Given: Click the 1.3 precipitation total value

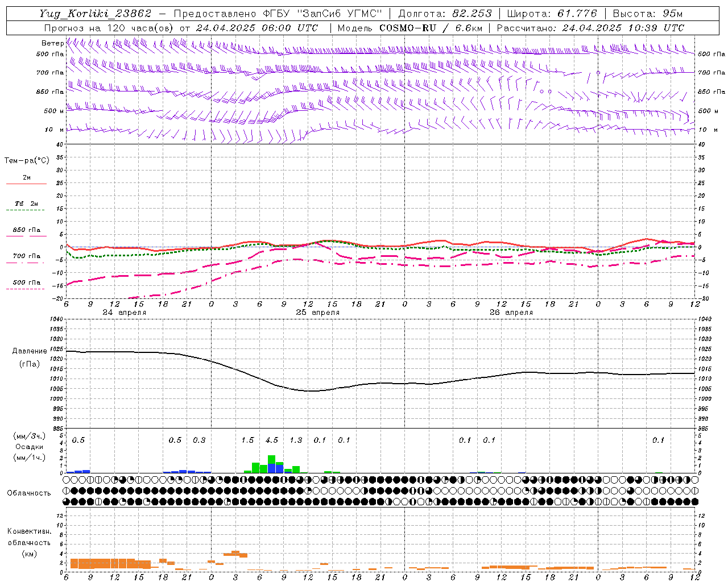Looking at the screenshot, I should click(x=296, y=440).
